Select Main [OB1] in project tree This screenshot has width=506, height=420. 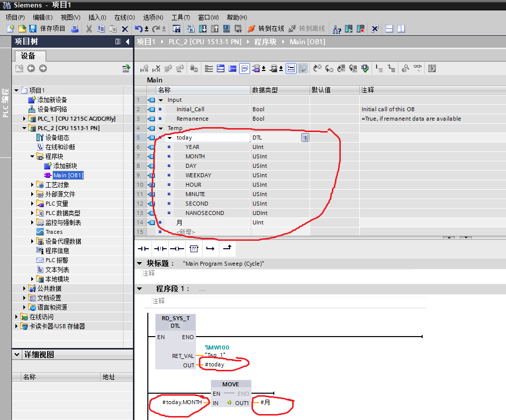pos(68,175)
